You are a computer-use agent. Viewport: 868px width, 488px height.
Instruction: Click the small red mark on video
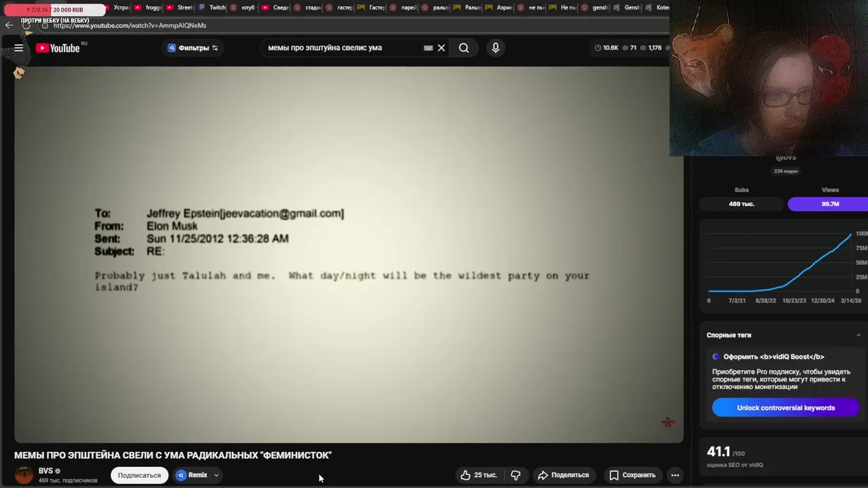(668, 422)
